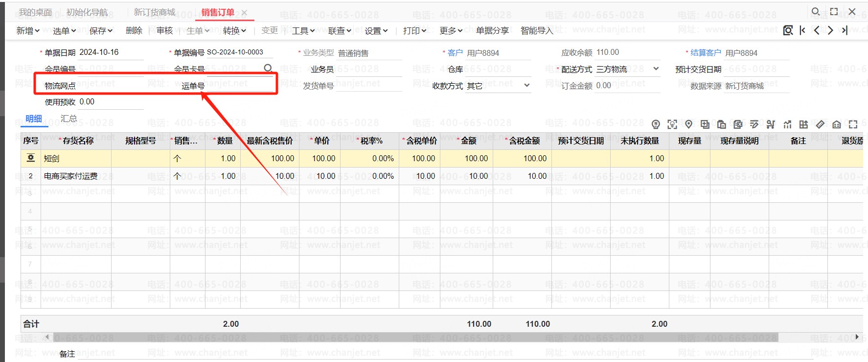Click the lines-with-pencil batch edit icon
Screen dimensions: 868x362
[x=754, y=124]
